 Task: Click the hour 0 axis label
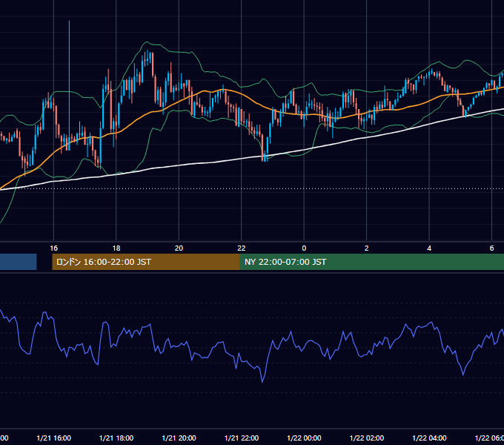click(x=304, y=248)
